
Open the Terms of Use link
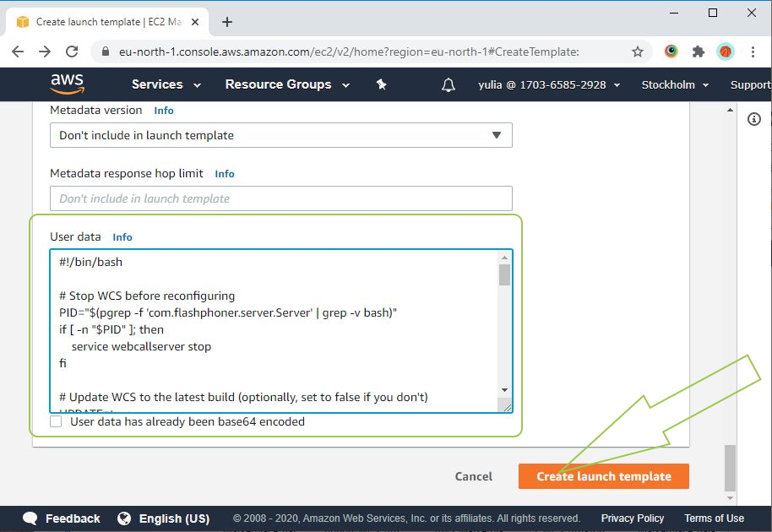tap(714, 518)
